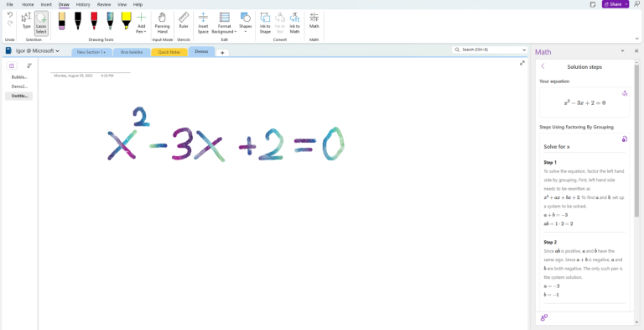Collapse the ribbon with the chevron
This screenshot has height=330, width=644.
pos(637,39)
